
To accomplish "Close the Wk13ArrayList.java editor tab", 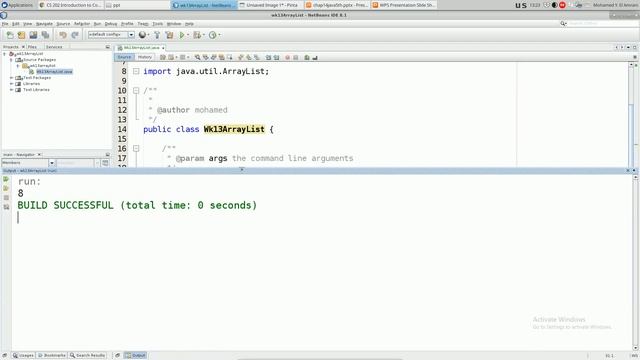I will pos(163,48).
